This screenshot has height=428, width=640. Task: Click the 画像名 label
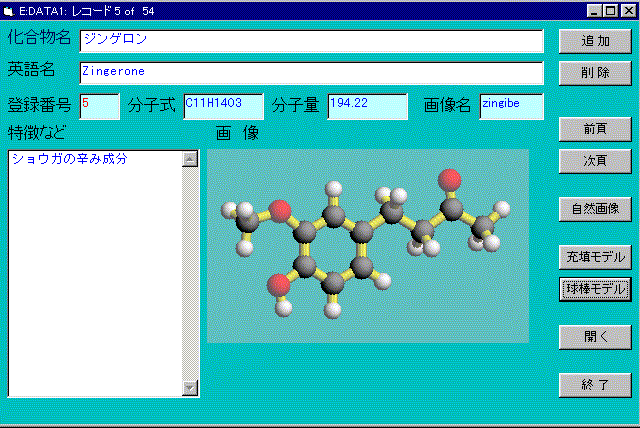pos(447,105)
